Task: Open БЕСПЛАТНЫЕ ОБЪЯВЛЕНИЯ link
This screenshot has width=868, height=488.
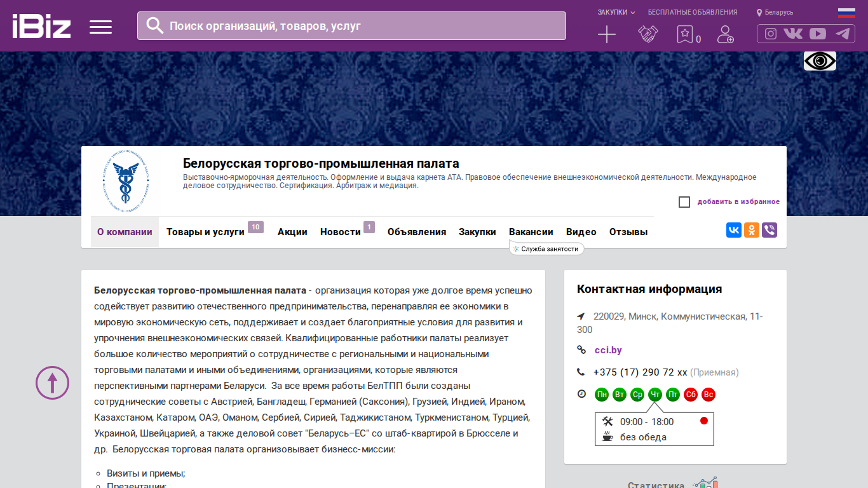Action: [693, 12]
